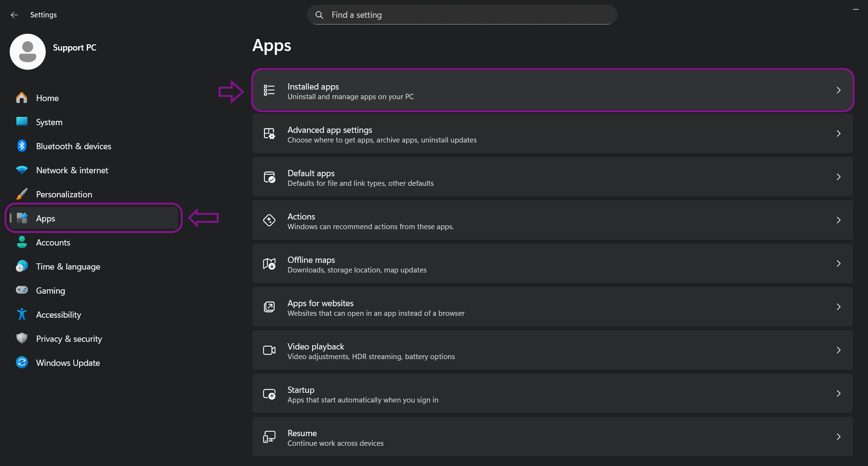Open Apps for websites chevron

coord(838,307)
